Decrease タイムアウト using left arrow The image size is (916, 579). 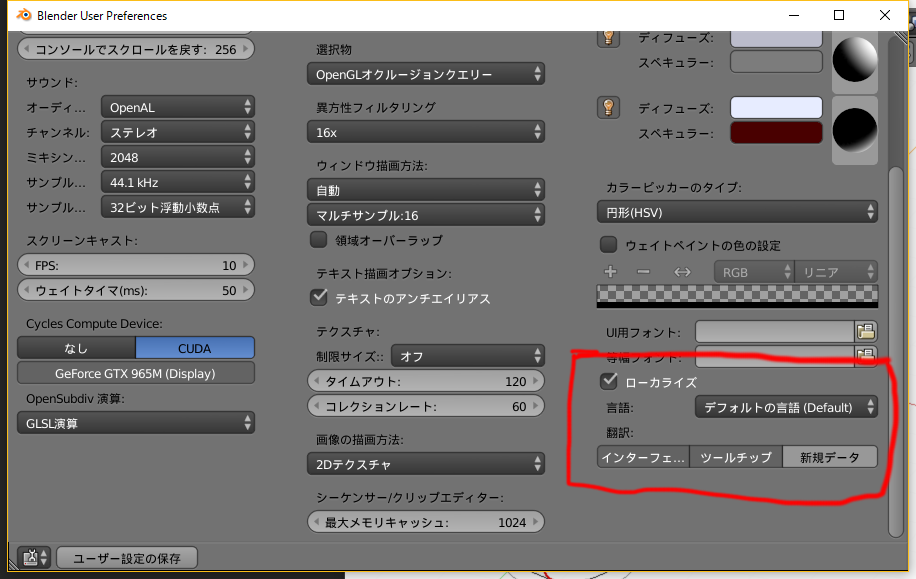click(316, 381)
